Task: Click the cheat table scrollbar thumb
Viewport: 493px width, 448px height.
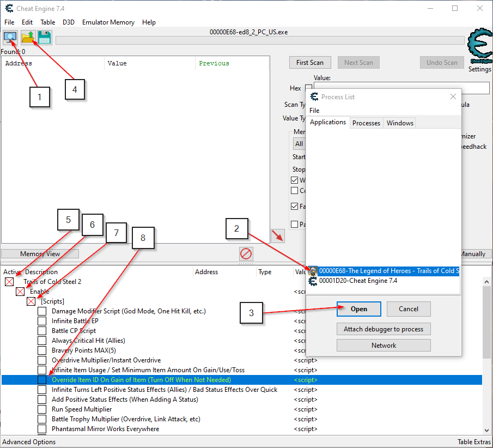Action: (486, 323)
